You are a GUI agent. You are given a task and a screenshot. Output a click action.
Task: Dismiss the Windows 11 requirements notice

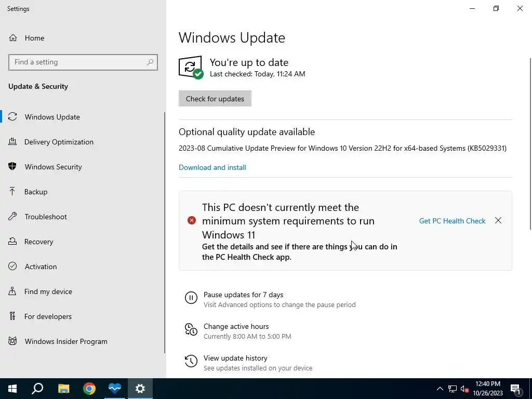point(498,220)
